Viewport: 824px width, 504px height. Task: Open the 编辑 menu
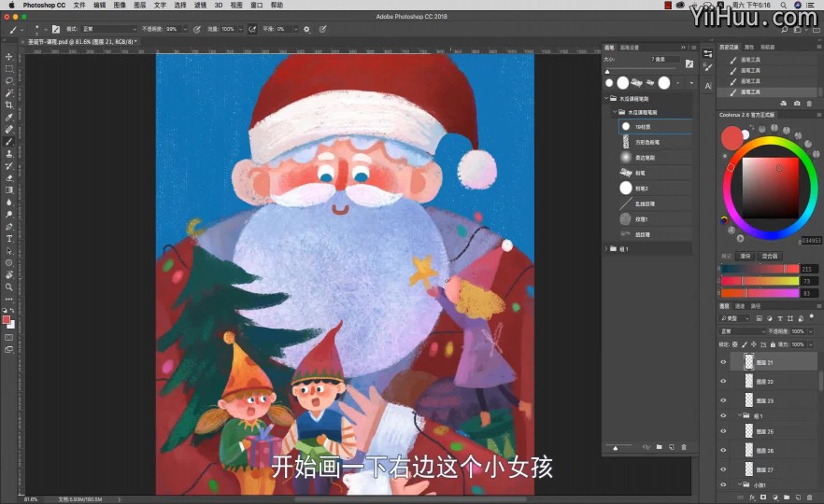coord(99,5)
